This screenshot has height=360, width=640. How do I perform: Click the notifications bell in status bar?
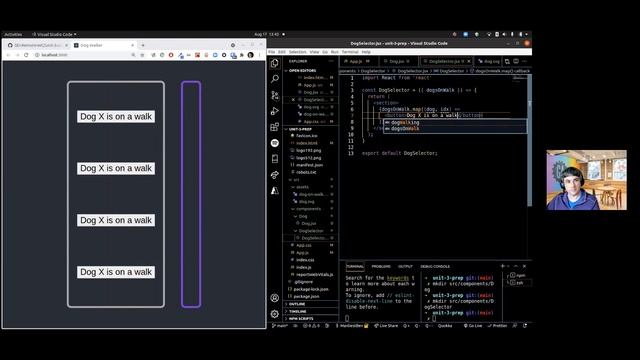(x=525, y=326)
